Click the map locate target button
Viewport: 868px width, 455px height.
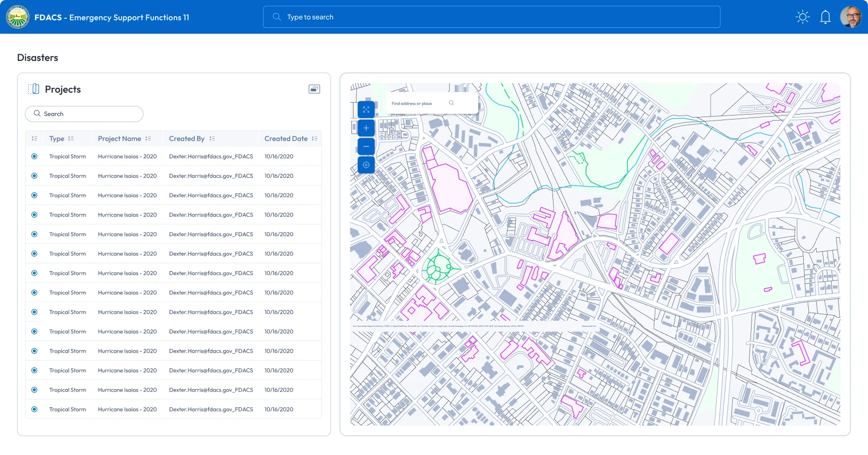366,165
